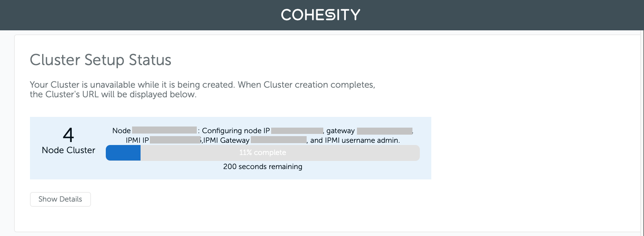This screenshot has width=644, height=236.
Task: Click the '11% complete' progress label
Action: pyautogui.click(x=263, y=152)
